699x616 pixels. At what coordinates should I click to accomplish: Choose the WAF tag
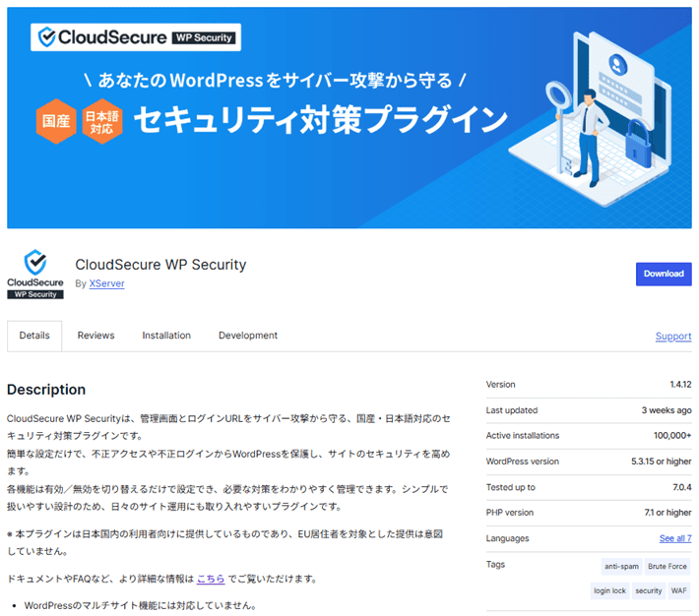[x=679, y=591]
